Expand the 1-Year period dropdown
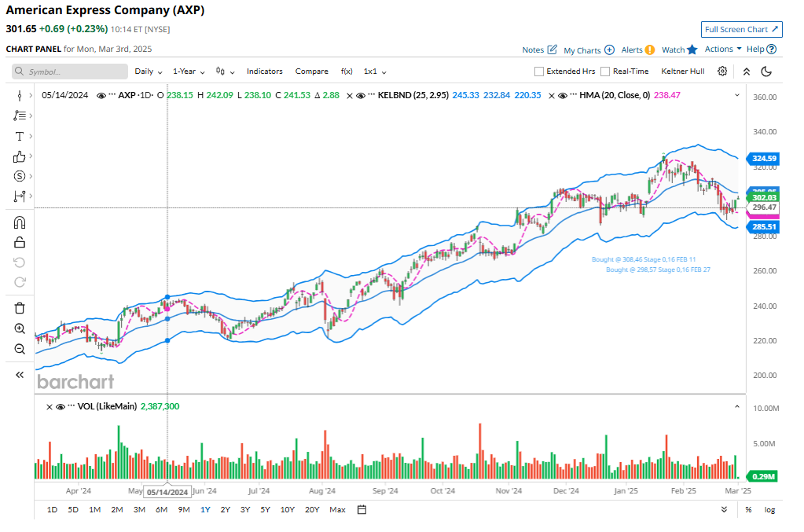The width and height of the screenshot is (804, 532). coord(189,72)
